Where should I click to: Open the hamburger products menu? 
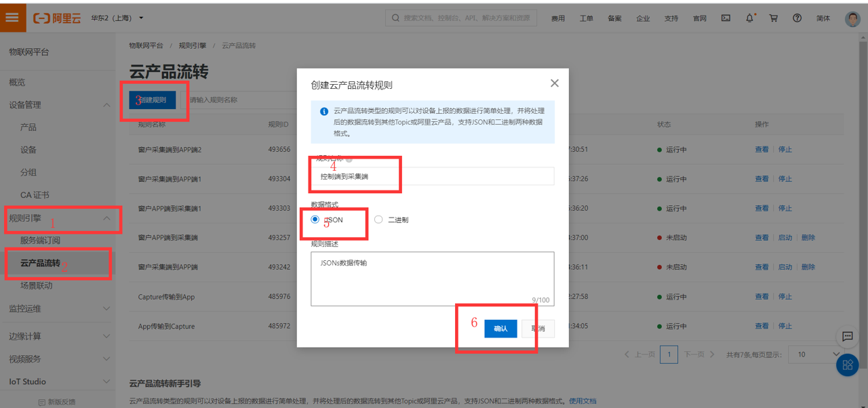click(12, 18)
